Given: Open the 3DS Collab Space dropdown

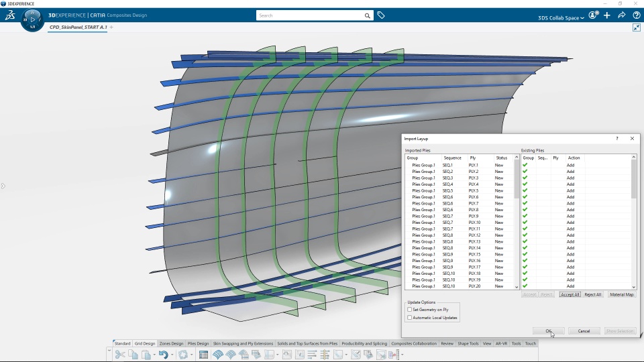Looking at the screenshot, I should [561, 17].
